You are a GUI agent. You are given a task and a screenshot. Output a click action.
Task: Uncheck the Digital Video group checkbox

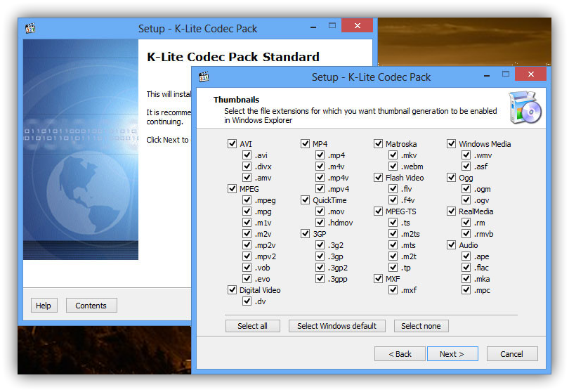[x=233, y=290]
